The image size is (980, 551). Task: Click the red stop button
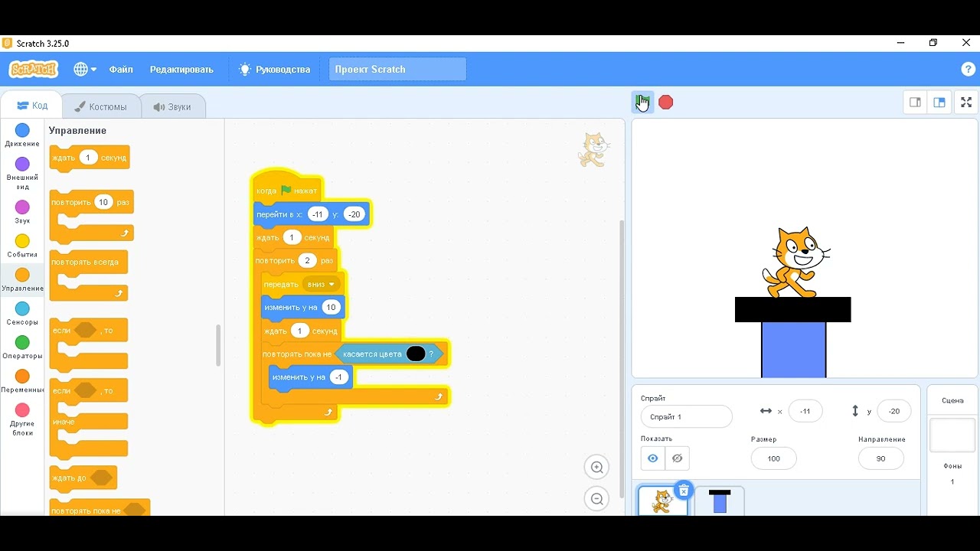666,102
